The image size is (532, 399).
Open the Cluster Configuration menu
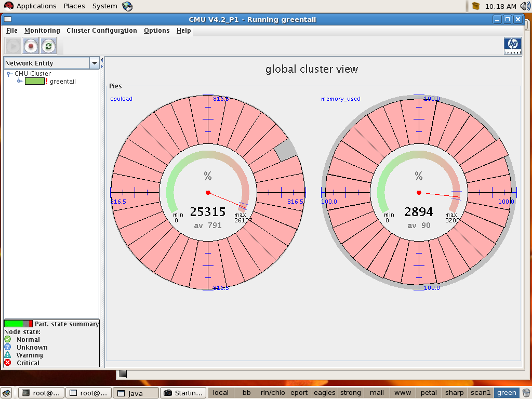tap(102, 31)
